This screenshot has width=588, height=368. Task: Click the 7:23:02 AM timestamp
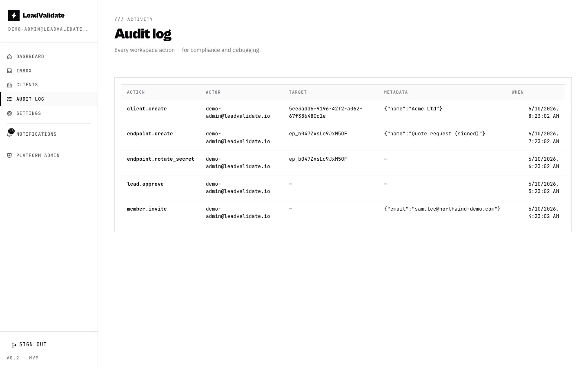(x=543, y=137)
